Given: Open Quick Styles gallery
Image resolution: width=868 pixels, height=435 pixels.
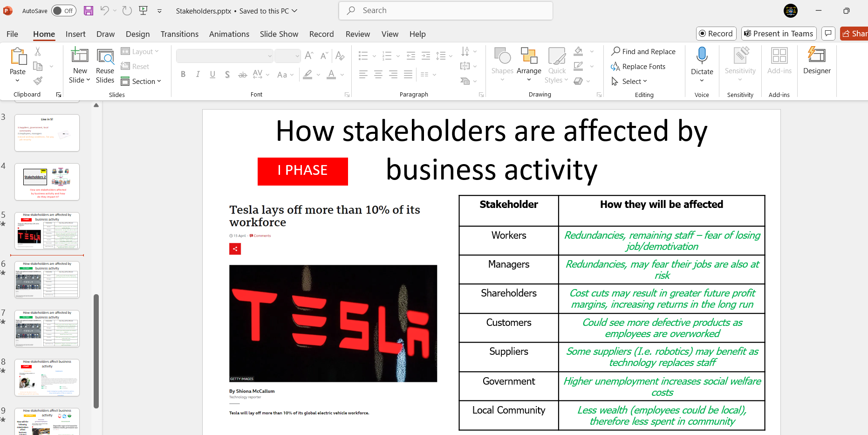Looking at the screenshot, I should (x=557, y=65).
